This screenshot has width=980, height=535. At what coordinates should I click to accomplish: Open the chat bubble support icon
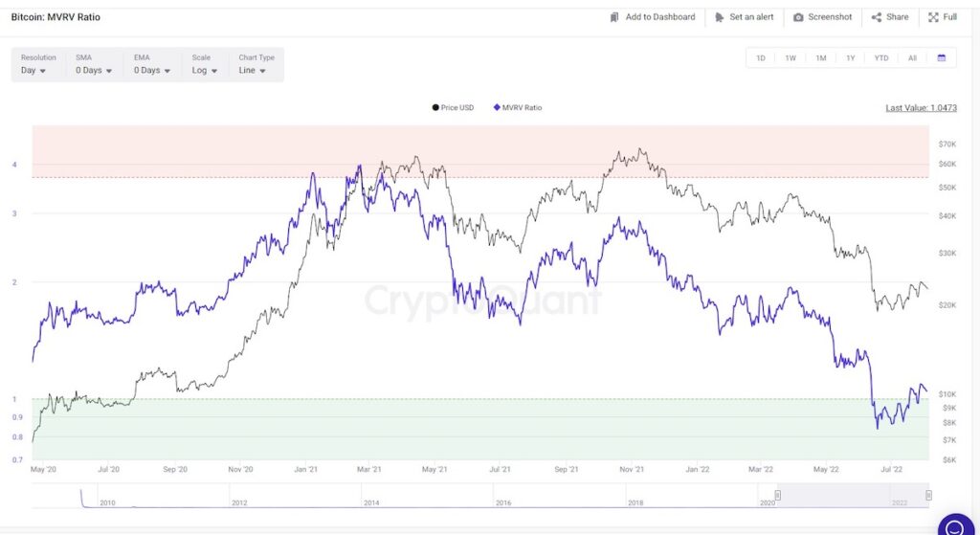pyautogui.click(x=956, y=527)
